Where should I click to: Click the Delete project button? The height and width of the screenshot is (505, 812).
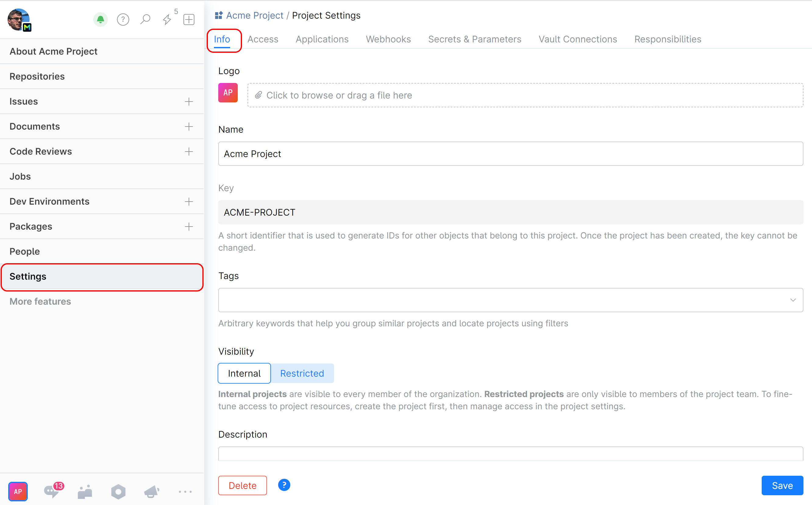(242, 485)
